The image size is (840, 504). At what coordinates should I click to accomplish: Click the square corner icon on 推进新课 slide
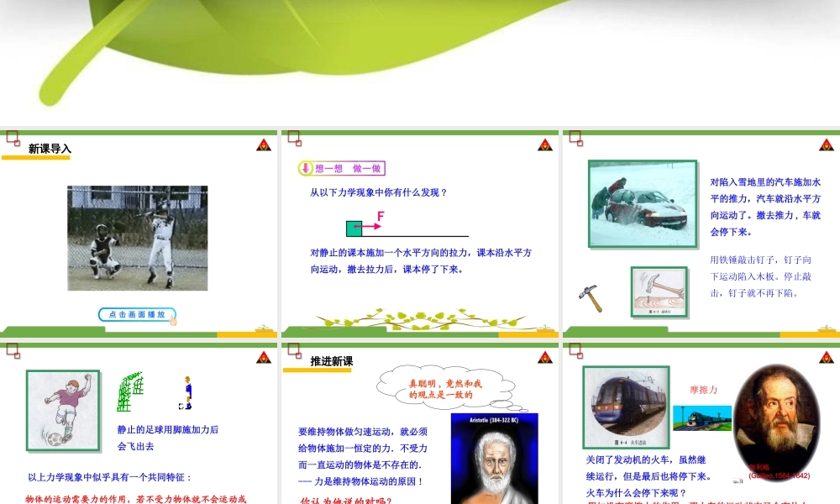pyautogui.click(x=295, y=351)
